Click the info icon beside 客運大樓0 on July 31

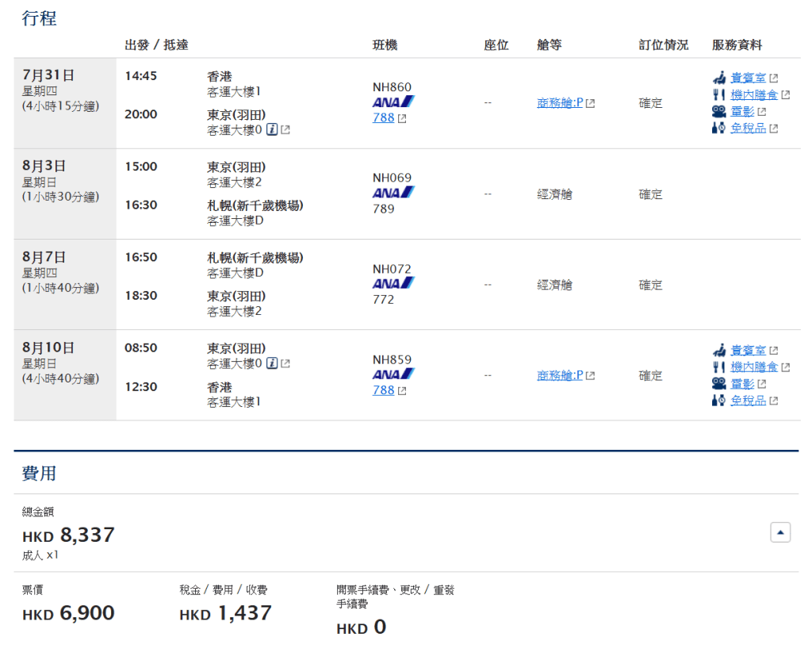click(272, 129)
